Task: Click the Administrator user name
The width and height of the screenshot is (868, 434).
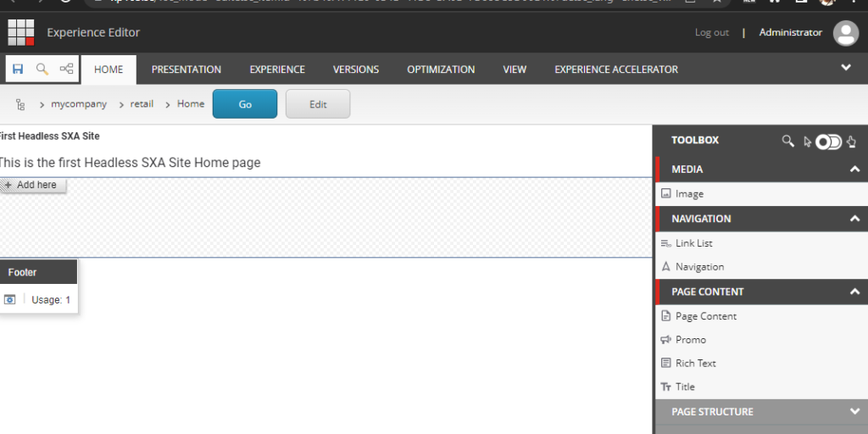Action: pos(791,33)
